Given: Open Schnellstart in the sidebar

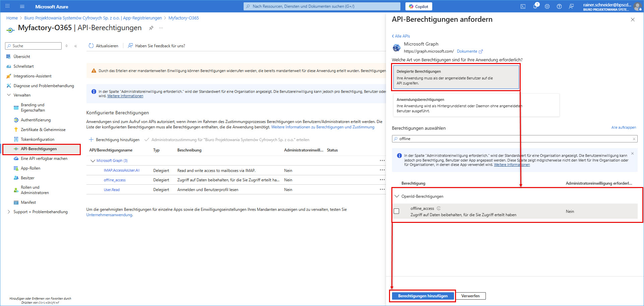Looking at the screenshot, I should pos(23,66).
